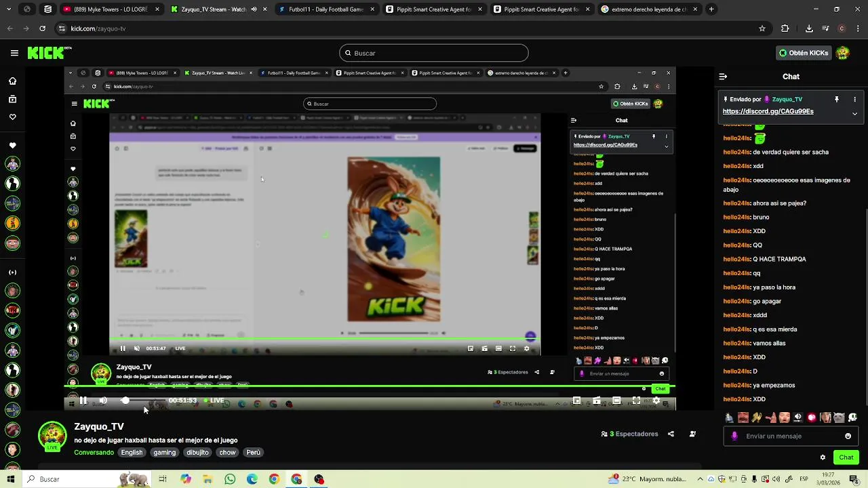Collapse the chat panel arrow icon
Screen dimensions: 868x488
(x=723, y=77)
